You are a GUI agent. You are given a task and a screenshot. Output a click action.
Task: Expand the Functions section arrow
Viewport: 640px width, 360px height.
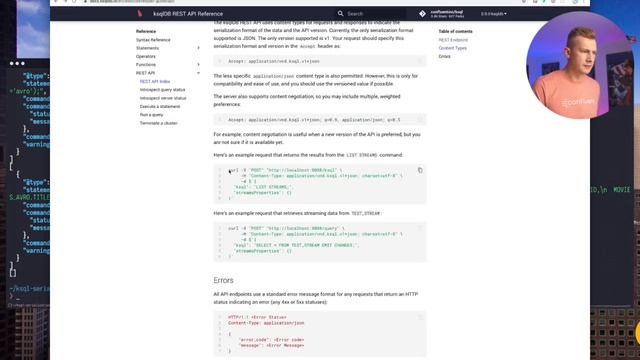pos(198,64)
